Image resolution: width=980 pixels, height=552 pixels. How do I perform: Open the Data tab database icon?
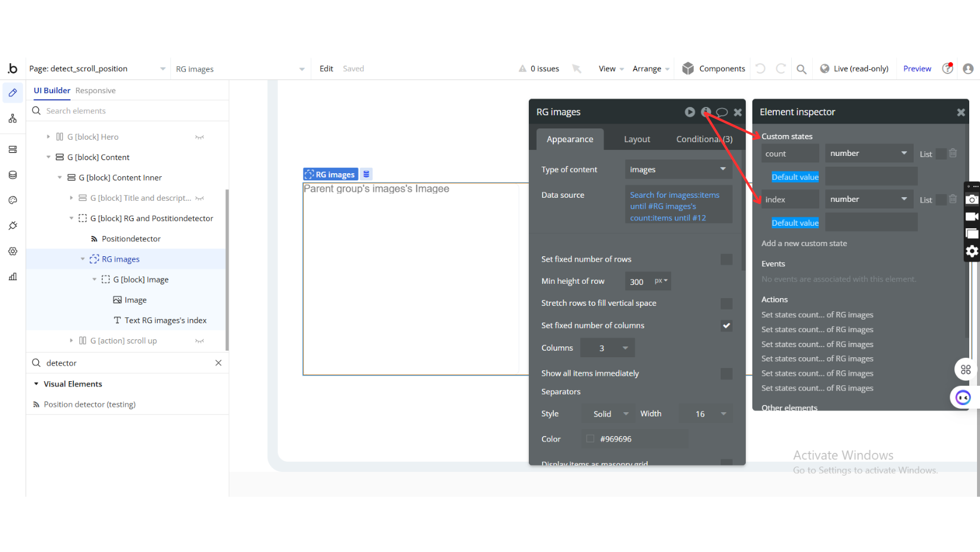pos(13,175)
